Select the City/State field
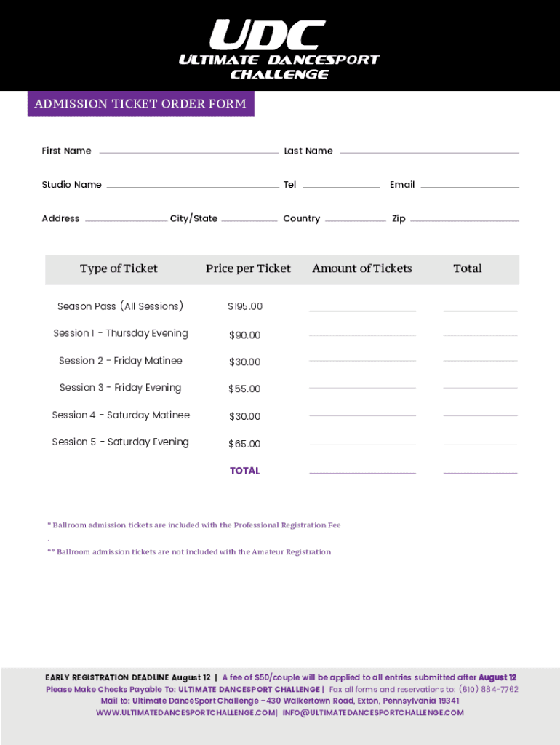 pos(249,217)
